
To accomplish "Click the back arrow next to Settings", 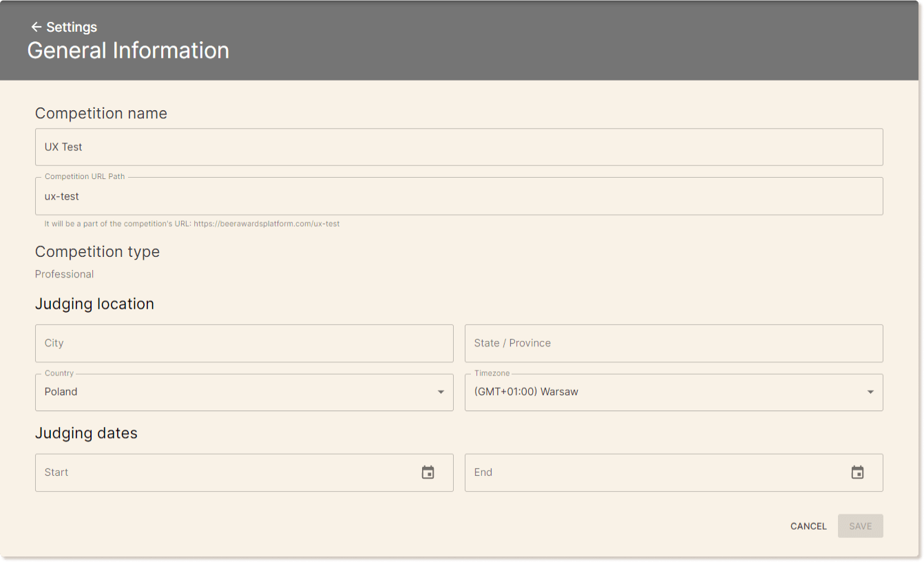I will (x=36, y=27).
